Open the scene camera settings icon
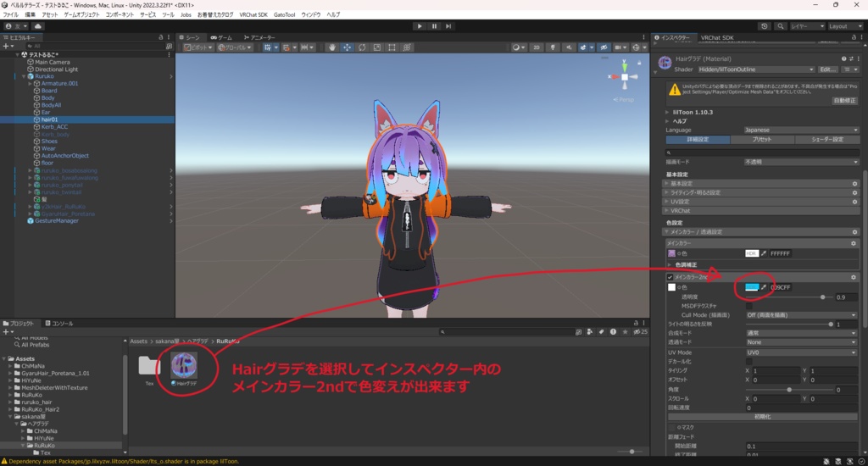Screen dimensions: 868x466 click(x=620, y=47)
